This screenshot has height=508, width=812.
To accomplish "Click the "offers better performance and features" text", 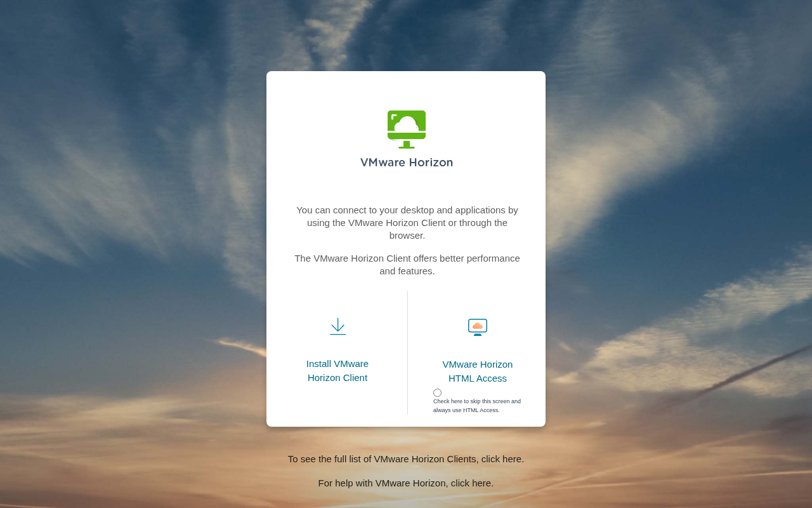I will tap(407, 265).
